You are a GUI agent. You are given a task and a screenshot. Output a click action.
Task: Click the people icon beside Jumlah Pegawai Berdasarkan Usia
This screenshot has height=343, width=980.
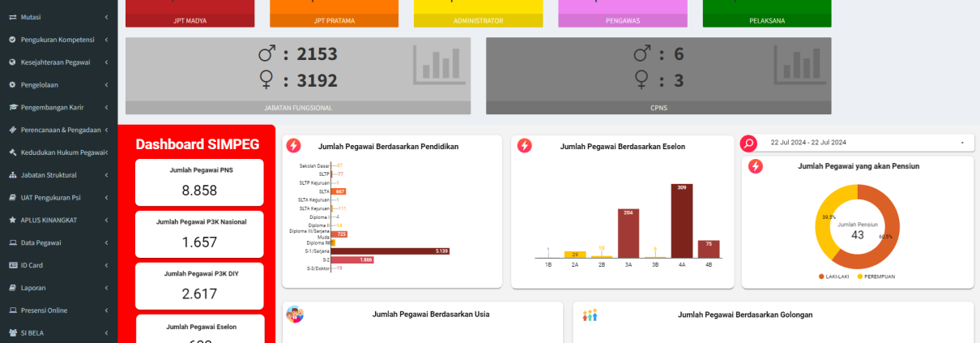tap(295, 315)
